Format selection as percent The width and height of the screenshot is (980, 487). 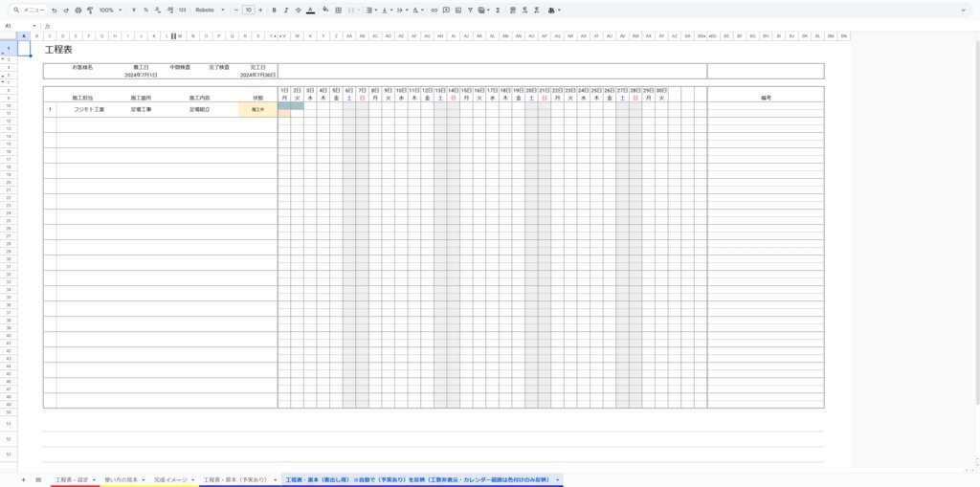tap(145, 11)
